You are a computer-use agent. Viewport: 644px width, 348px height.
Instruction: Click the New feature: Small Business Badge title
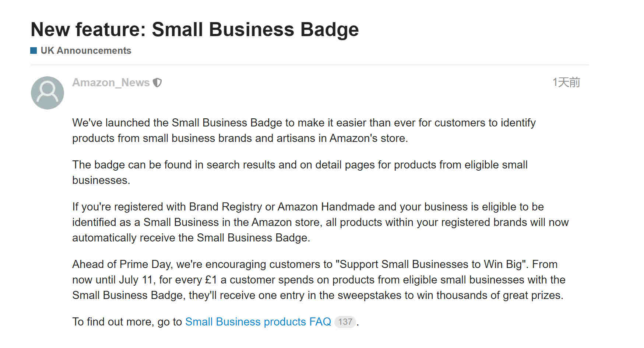(195, 29)
